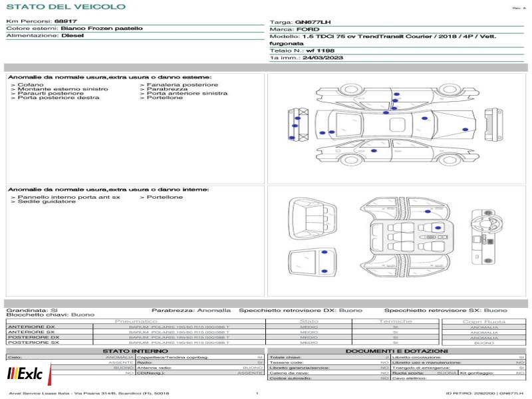Click Portellone in the internal anomalies list
Image resolution: width=532 pixels, height=399 pixels.
click(164, 197)
